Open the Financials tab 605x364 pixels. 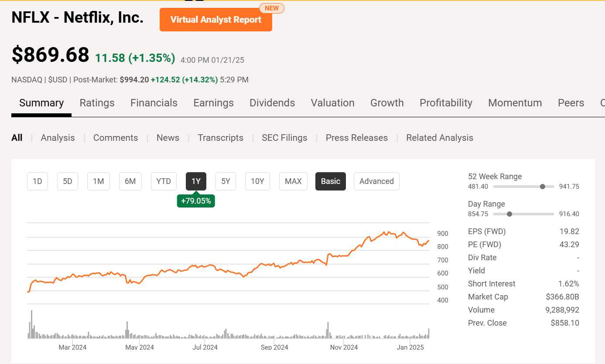(x=154, y=103)
